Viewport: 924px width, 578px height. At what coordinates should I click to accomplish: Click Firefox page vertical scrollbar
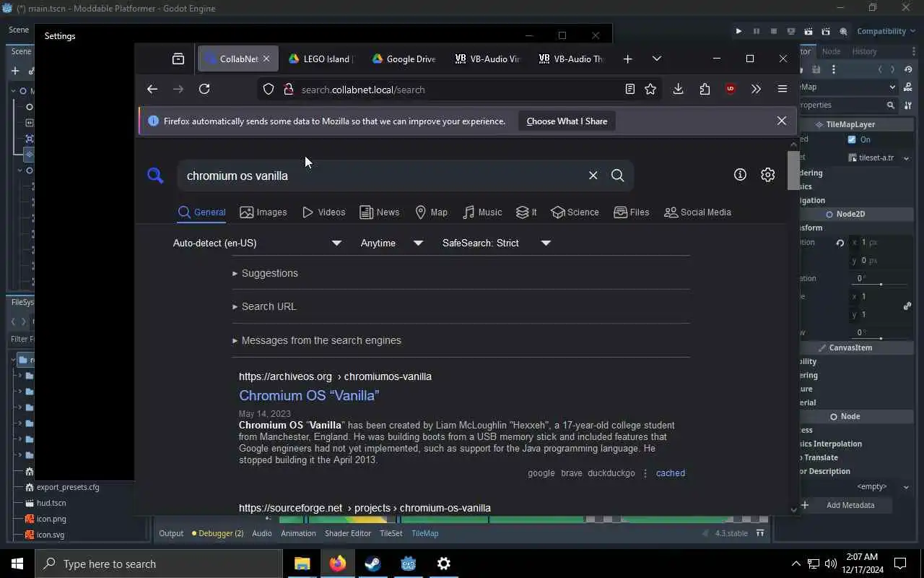pos(793,170)
